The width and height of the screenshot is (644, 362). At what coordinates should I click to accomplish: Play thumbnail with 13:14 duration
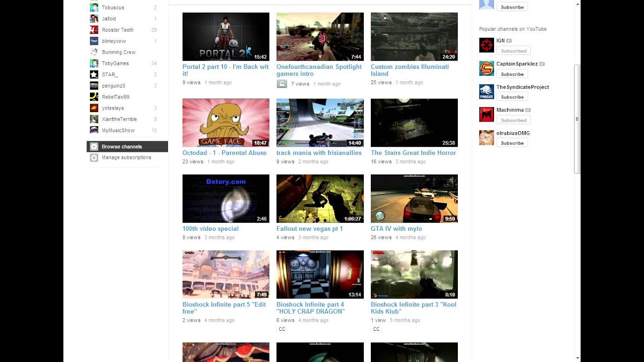pyautogui.click(x=320, y=275)
